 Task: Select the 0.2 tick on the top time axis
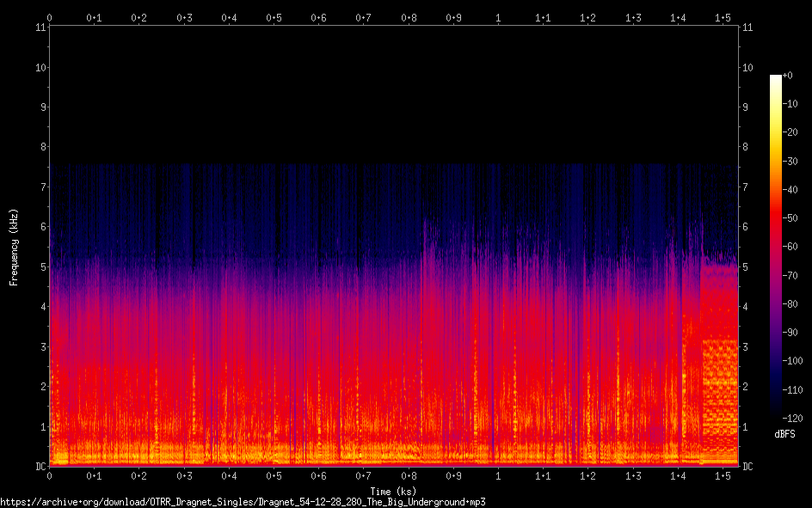[x=138, y=17]
